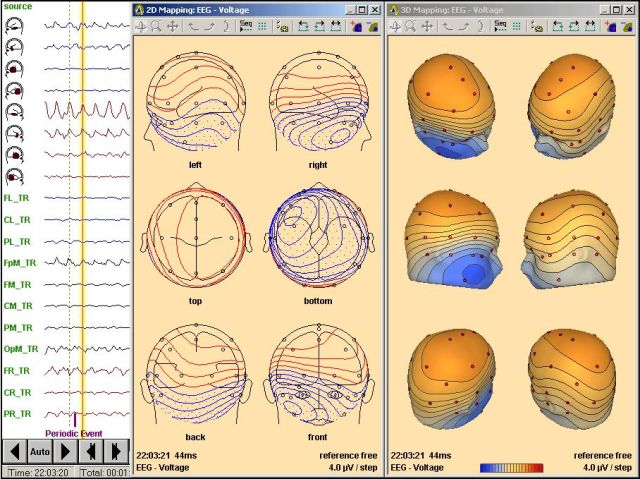Click the grid dots icon in 2D toolbar
This screenshot has height=479, width=640.
click(x=262, y=26)
